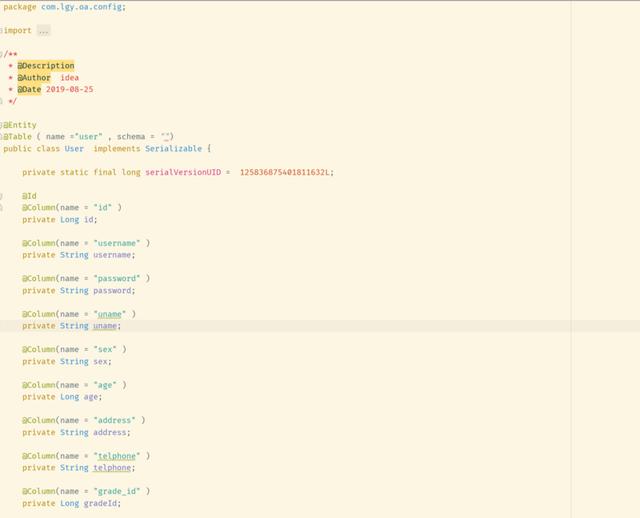This screenshot has height=518, width=640.
Task: Click the fold marker beside @Id annotation
Action: (1, 196)
